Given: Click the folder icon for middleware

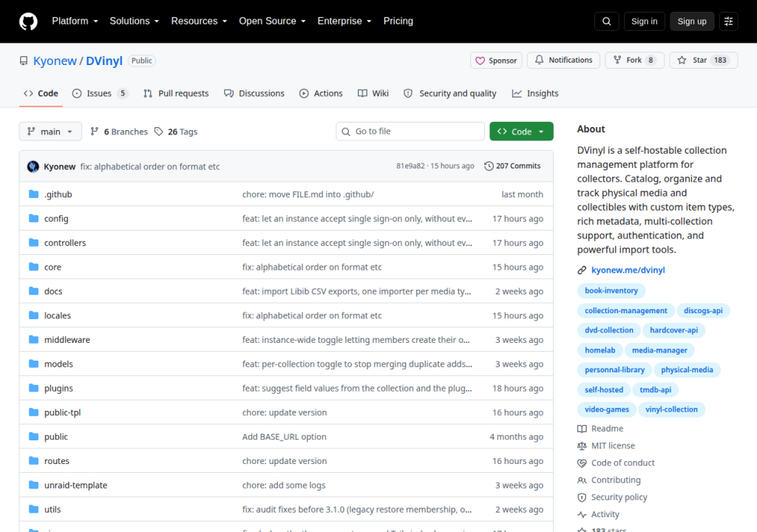Looking at the screenshot, I should click(33, 339).
